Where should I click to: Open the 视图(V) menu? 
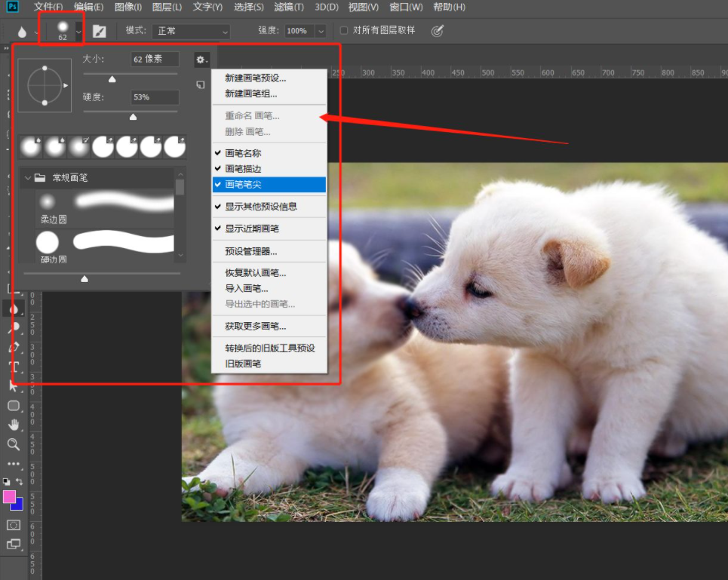364,7
